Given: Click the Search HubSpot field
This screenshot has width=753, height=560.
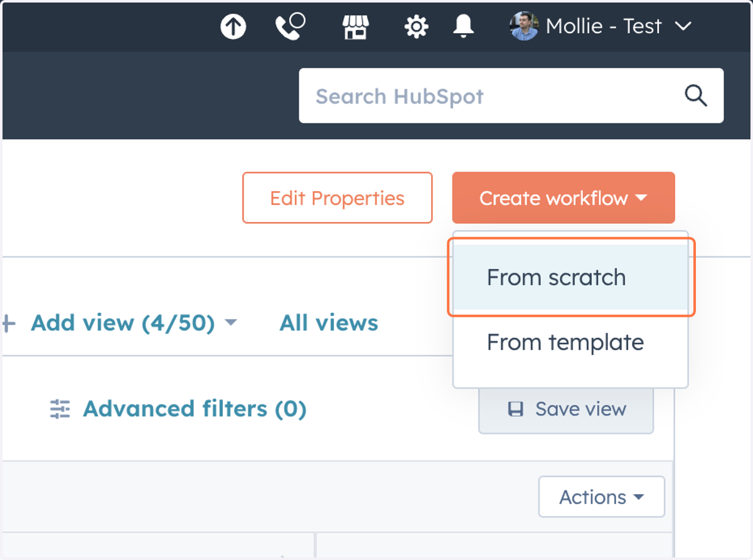Looking at the screenshot, I should [x=511, y=96].
